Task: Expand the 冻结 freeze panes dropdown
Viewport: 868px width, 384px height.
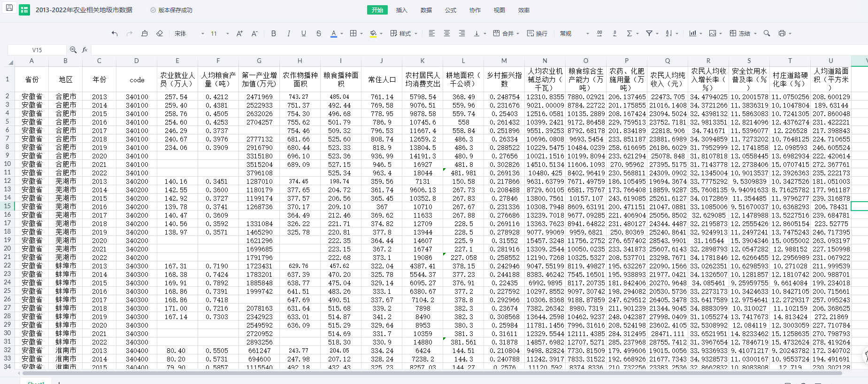Action: point(755,33)
